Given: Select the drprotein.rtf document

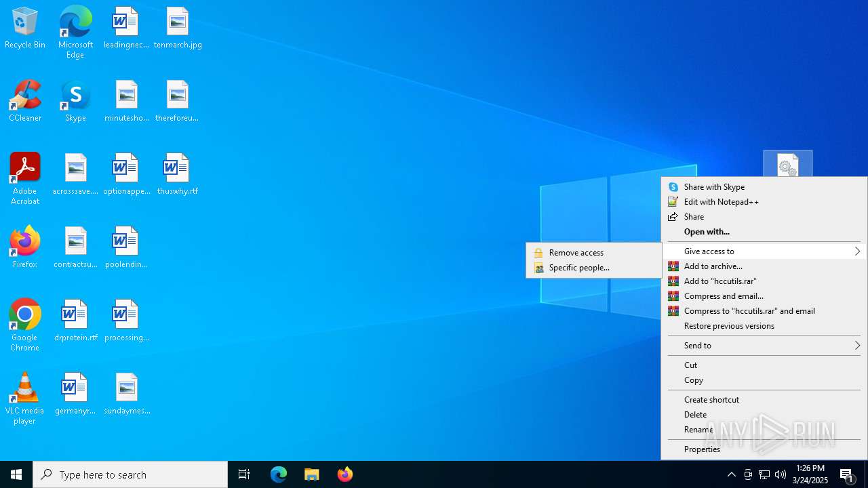Looking at the screenshot, I should pos(75,321).
